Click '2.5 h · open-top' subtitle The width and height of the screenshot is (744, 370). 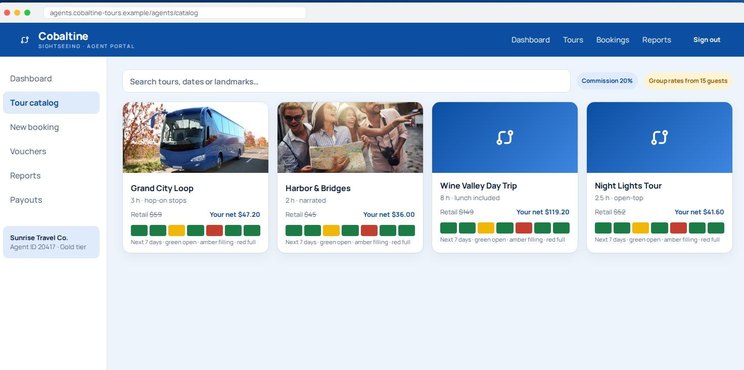coord(619,198)
